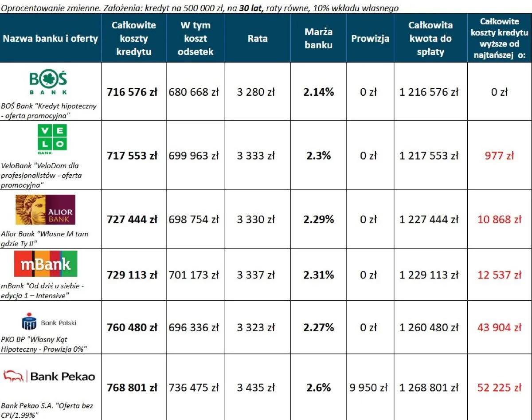Image resolution: width=532 pixels, height=420 pixels.
Task: Select mBank's 2.31% margin cell
Action: [318, 275]
